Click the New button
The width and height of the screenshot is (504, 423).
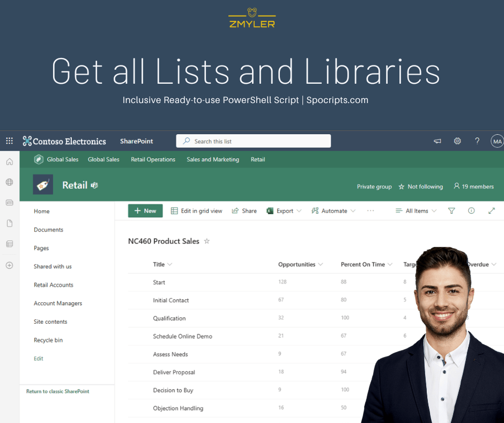(x=145, y=210)
